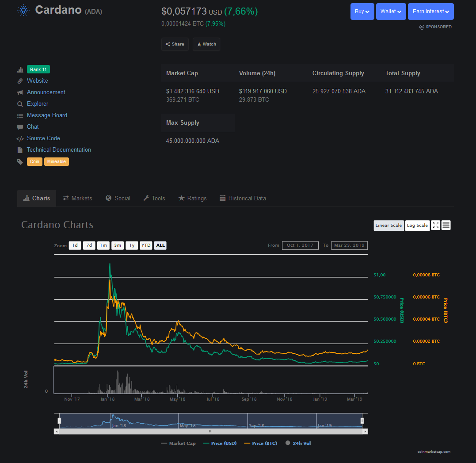Open the Earn Interest dropdown
Screen dimensions: 476x463
pos(431,11)
